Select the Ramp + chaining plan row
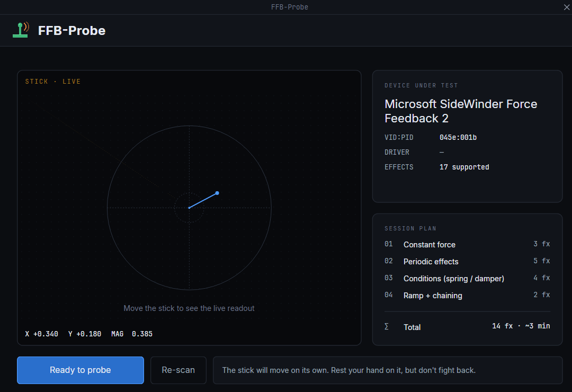 (x=467, y=295)
